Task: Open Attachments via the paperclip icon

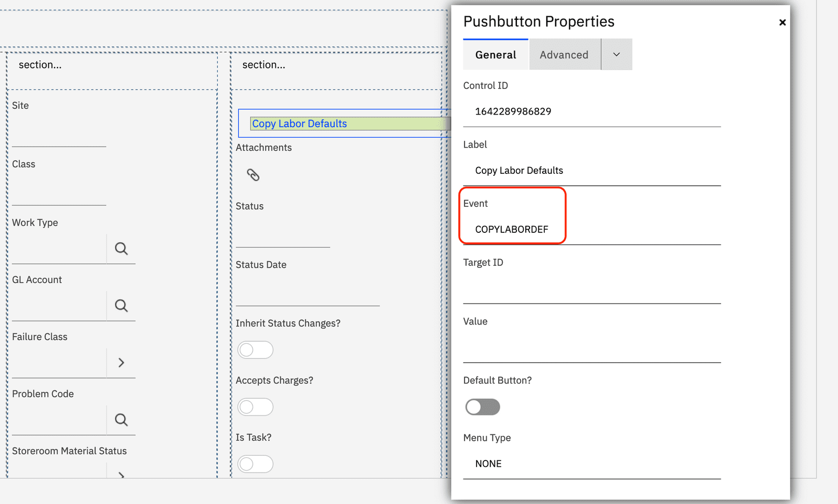Action: click(253, 175)
